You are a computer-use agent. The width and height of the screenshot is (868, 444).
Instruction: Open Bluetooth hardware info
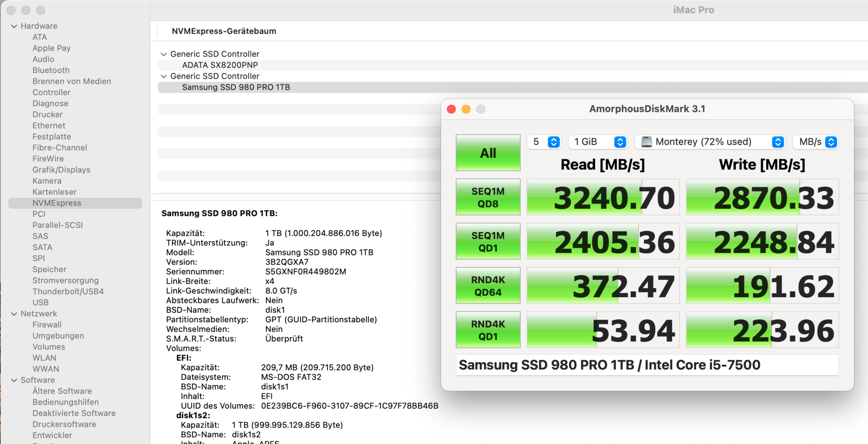click(x=51, y=71)
